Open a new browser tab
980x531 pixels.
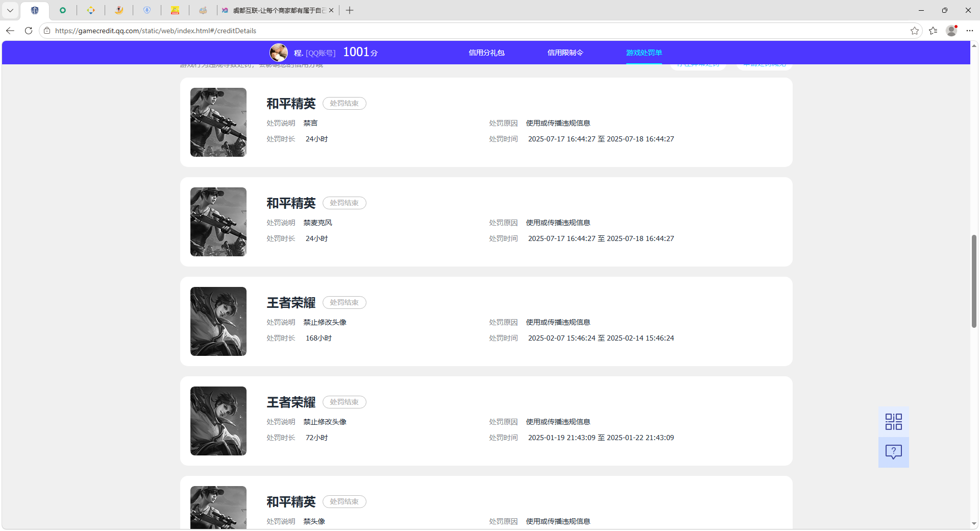(350, 10)
